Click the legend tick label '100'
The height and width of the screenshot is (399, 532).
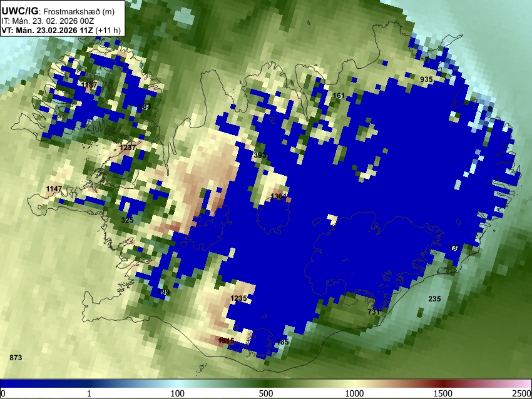coord(177,393)
